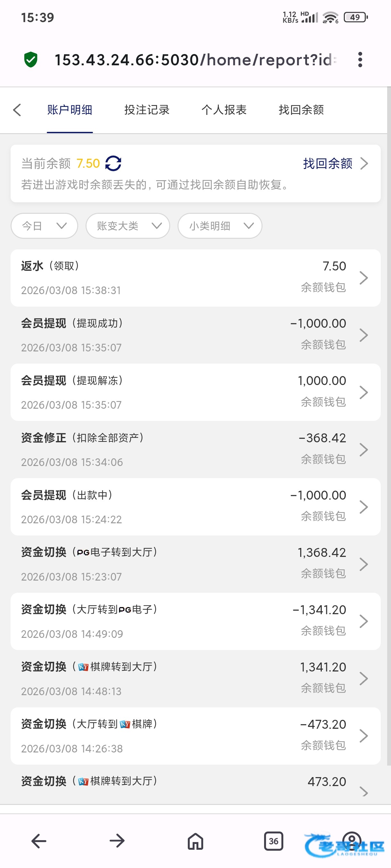This screenshot has width=391, height=868.
Task: Open the 会员提现 (出款中) record chevron
Action: pos(363,507)
